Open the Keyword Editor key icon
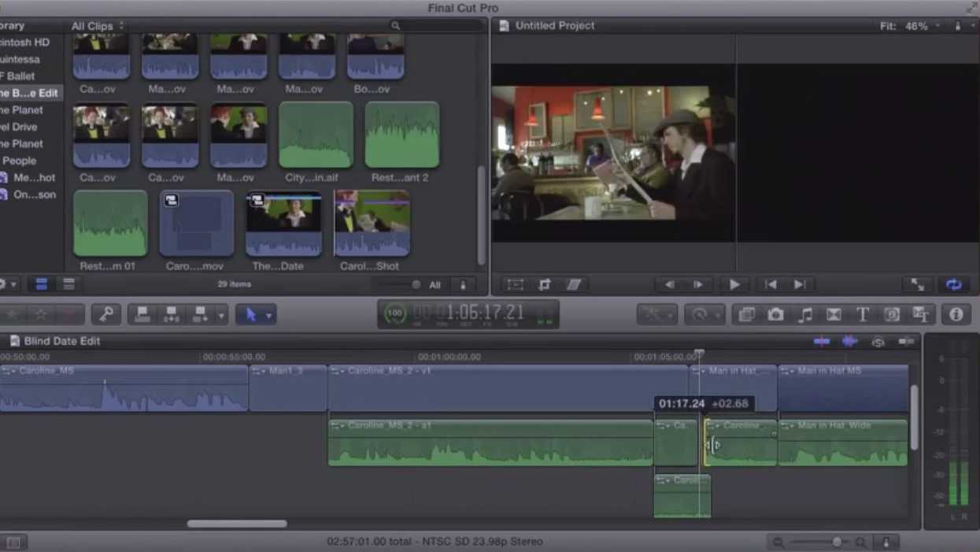Image resolution: width=980 pixels, height=552 pixels. pyautogui.click(x=106, y=315)
